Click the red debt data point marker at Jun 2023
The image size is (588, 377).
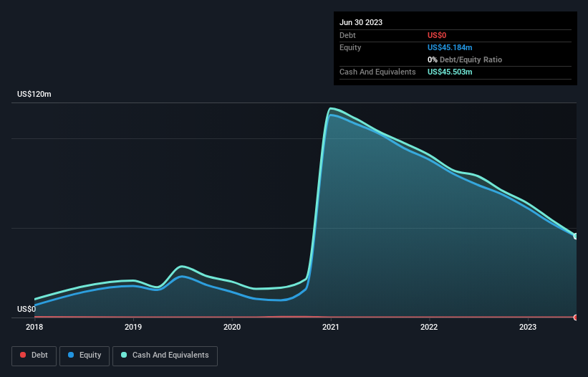(x=576, y=318)
